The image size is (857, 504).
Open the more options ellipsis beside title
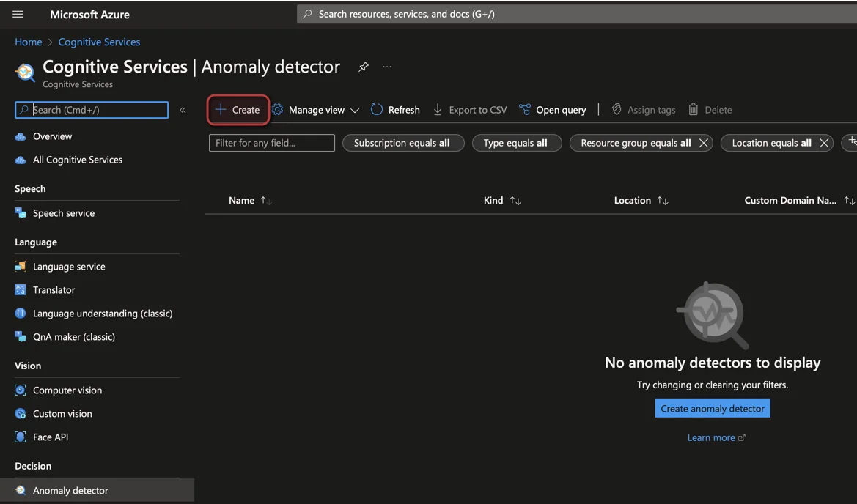387,67
